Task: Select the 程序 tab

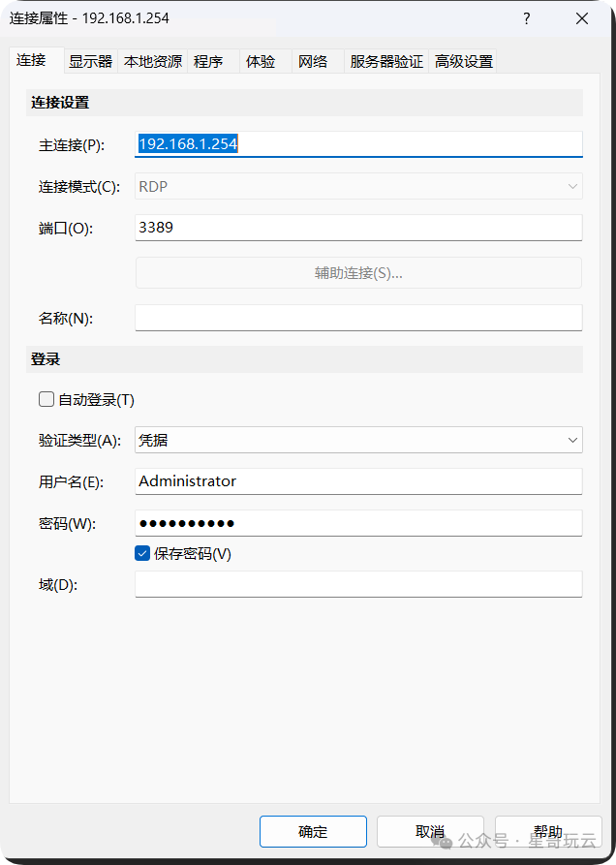Action: [x=208, y=61]
